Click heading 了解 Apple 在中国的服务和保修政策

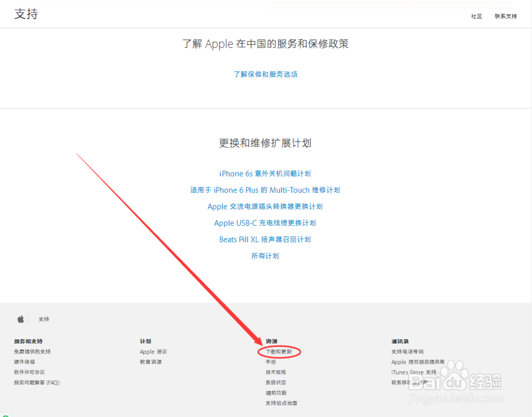265,44
